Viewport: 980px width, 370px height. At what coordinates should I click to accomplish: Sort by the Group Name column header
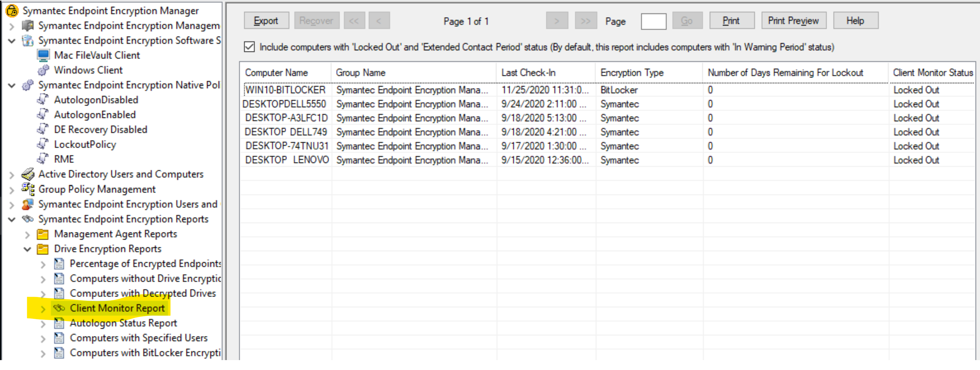click(414, 72)
